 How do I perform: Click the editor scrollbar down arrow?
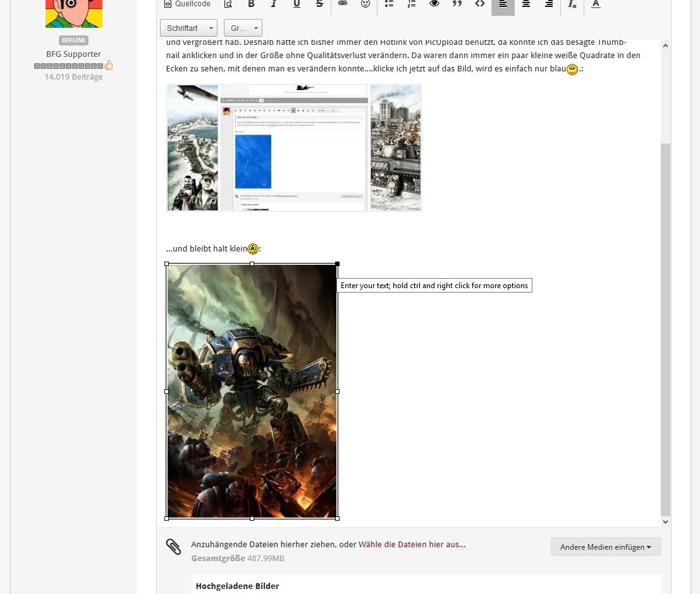(x=665, y=522)
